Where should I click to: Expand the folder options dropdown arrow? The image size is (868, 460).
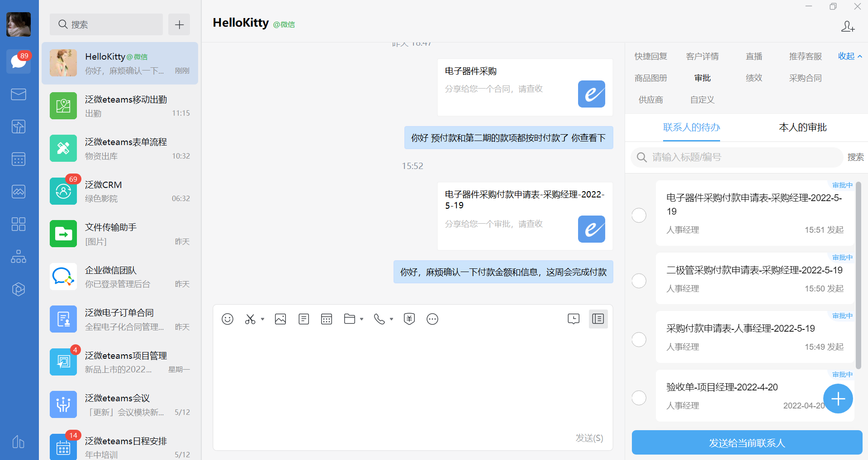click(x=361, y=319)
